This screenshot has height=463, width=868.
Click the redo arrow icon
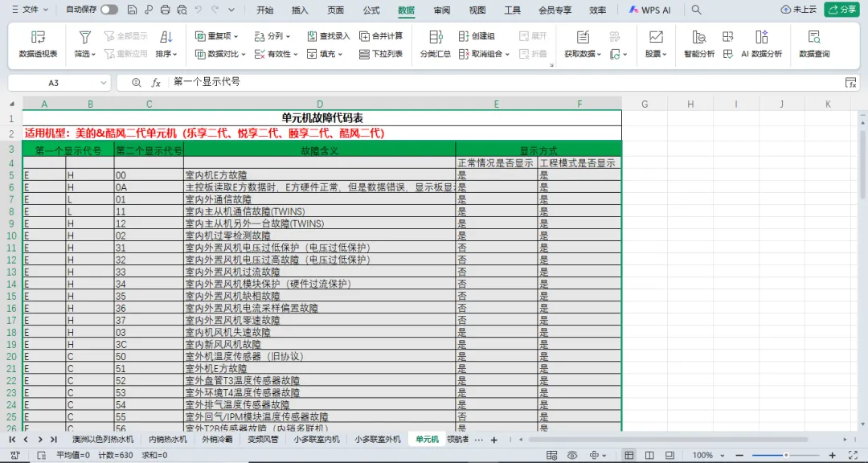(x=215, y=10)
